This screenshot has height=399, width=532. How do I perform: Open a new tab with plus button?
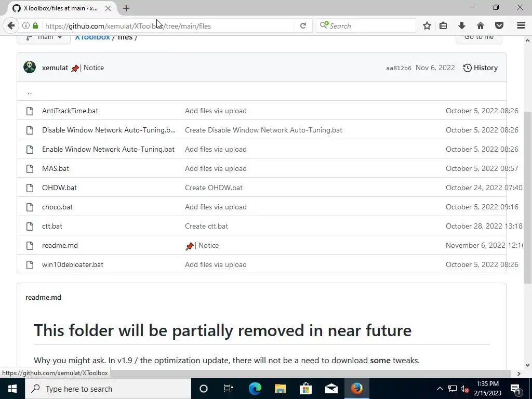pyautogui.click(x=126, y=8)
